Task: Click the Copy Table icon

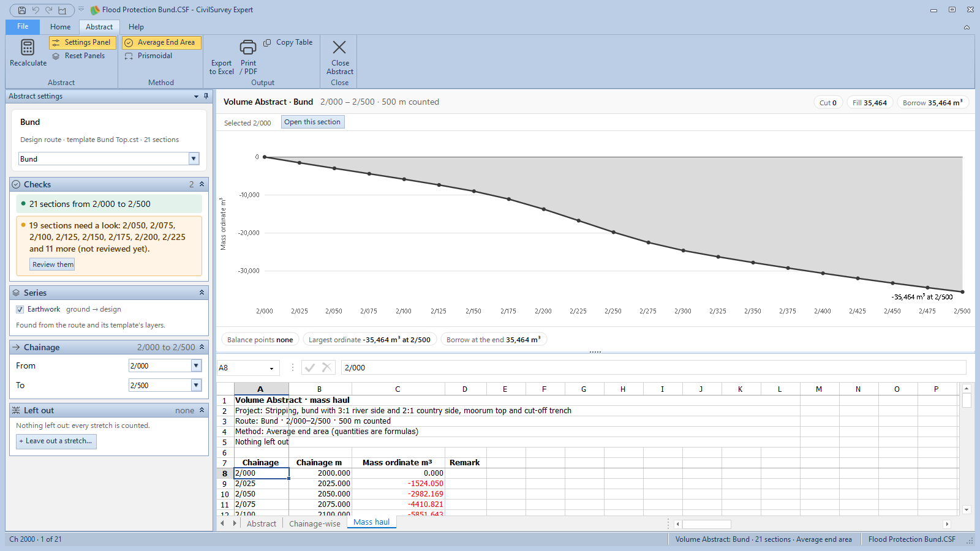Action: 267,43
